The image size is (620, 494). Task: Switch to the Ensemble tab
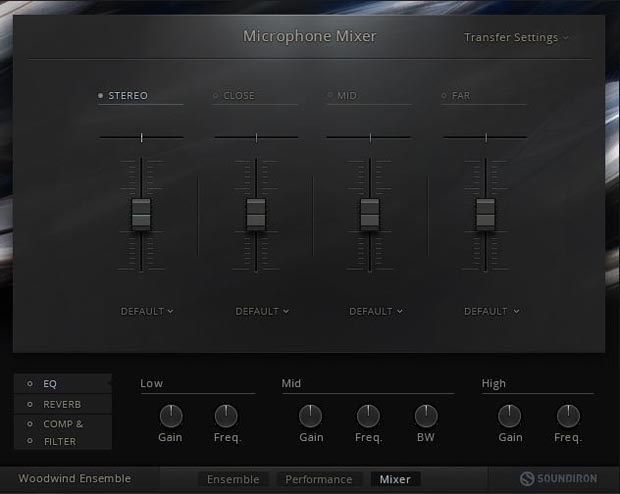(x=233, y=479)
